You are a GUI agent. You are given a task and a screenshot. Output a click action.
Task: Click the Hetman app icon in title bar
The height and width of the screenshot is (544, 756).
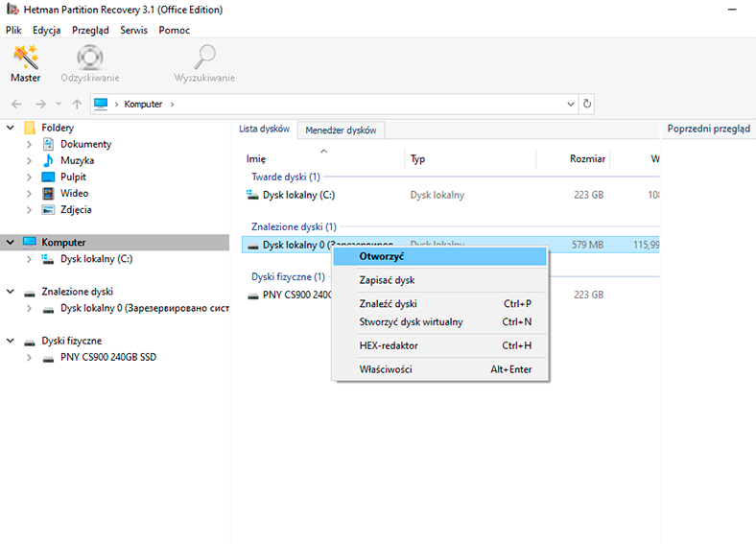pos(12,10)
